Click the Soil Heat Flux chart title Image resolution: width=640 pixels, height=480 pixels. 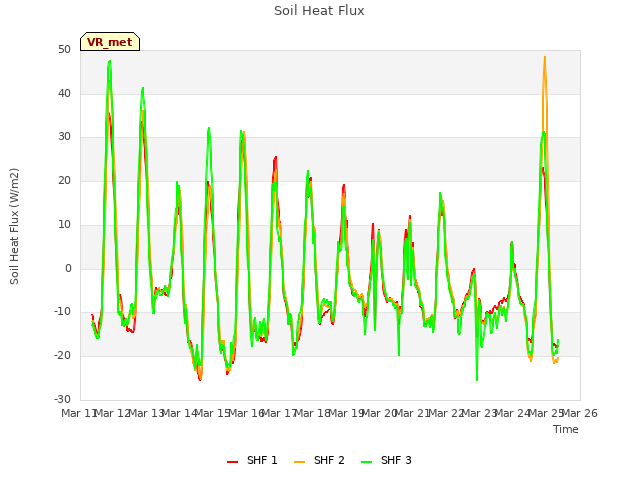click(319, 11)
